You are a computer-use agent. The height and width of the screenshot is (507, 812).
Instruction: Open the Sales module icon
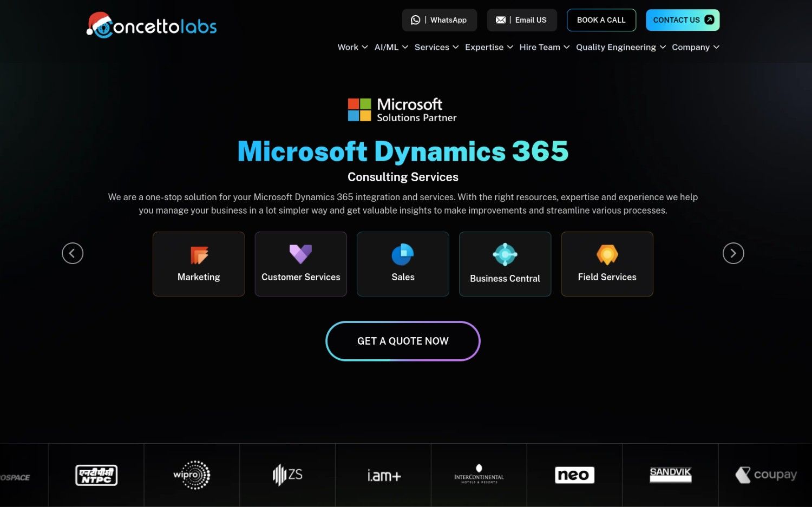coord(403,254)
